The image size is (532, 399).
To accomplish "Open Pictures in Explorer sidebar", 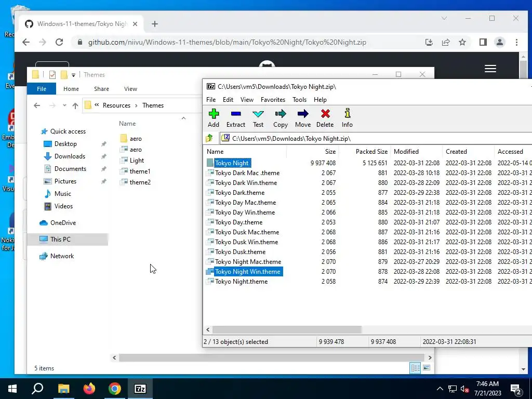I will (x=65, y=181).
